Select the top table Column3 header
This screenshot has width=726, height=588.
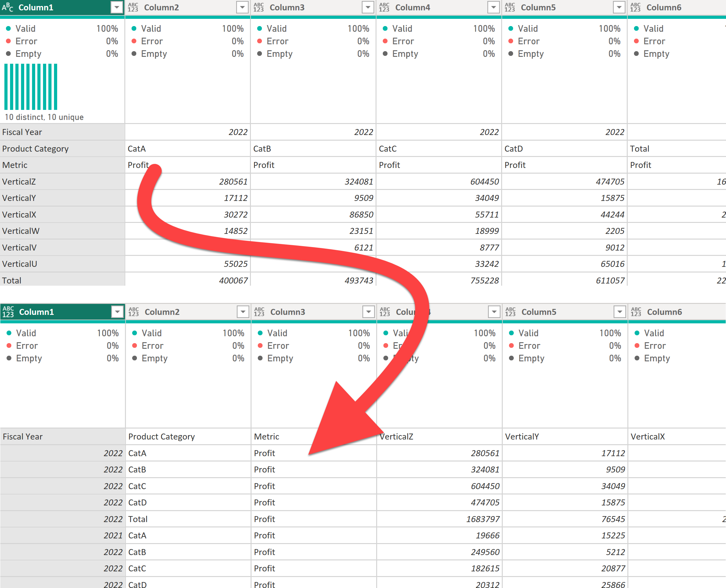pos(313,7)
